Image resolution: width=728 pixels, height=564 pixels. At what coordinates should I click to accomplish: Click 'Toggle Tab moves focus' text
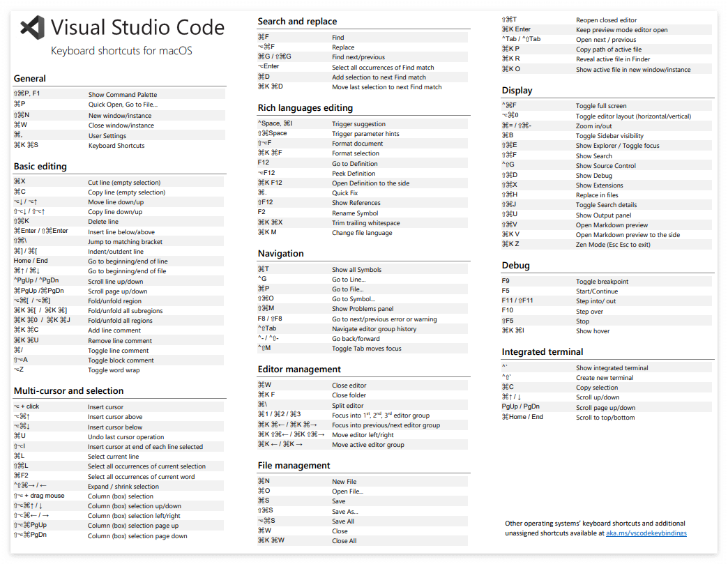366,349
